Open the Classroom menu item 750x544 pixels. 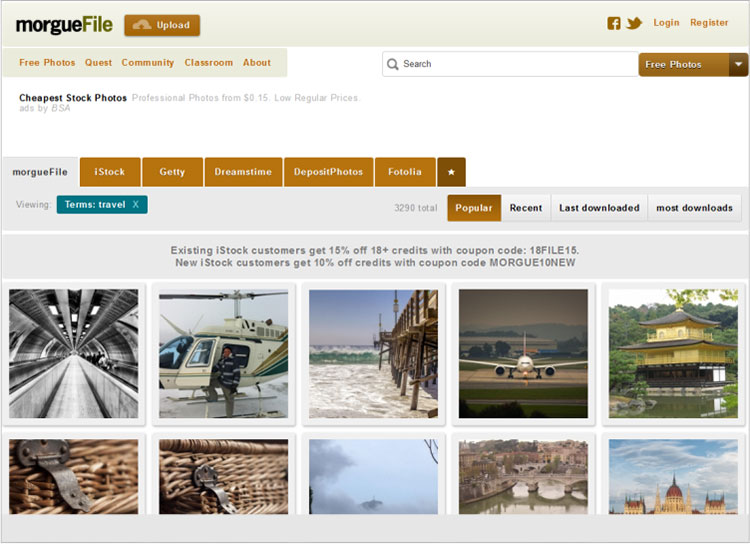click(208, 63)
